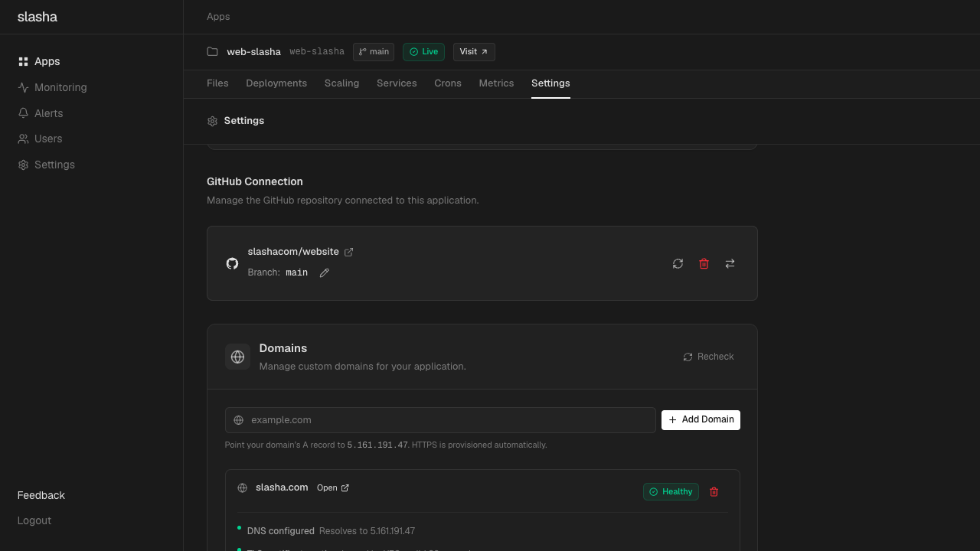
Task: Click the folder icon beside web-slasha
Action: [212, 51]
